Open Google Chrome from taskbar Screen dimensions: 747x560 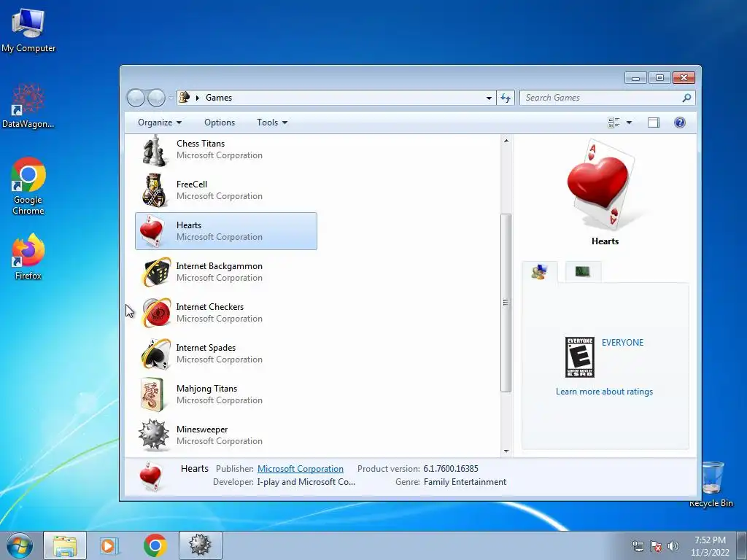(155, 545)
